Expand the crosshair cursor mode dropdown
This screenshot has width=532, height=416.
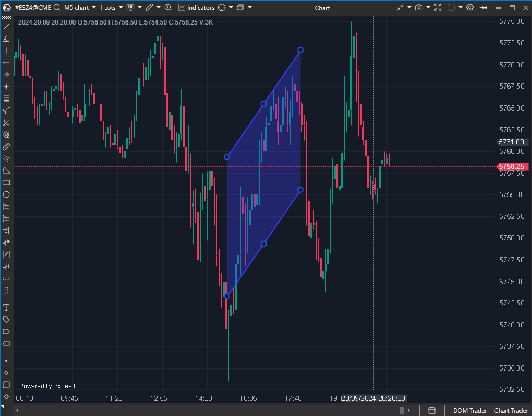click(231, 7)
